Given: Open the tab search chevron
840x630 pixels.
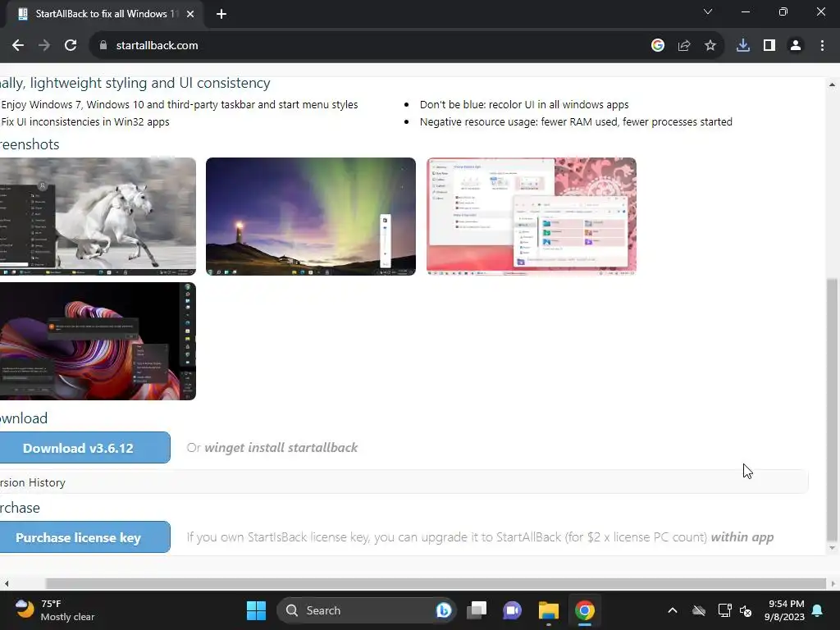Looking at the screenshot, I should pyautogui.click(x=708, y=11).
